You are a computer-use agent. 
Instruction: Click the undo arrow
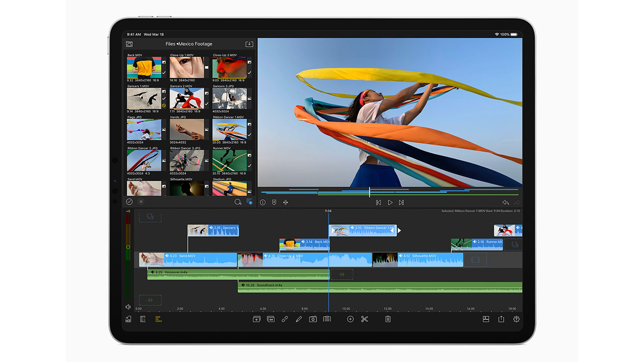coord(505,203)
